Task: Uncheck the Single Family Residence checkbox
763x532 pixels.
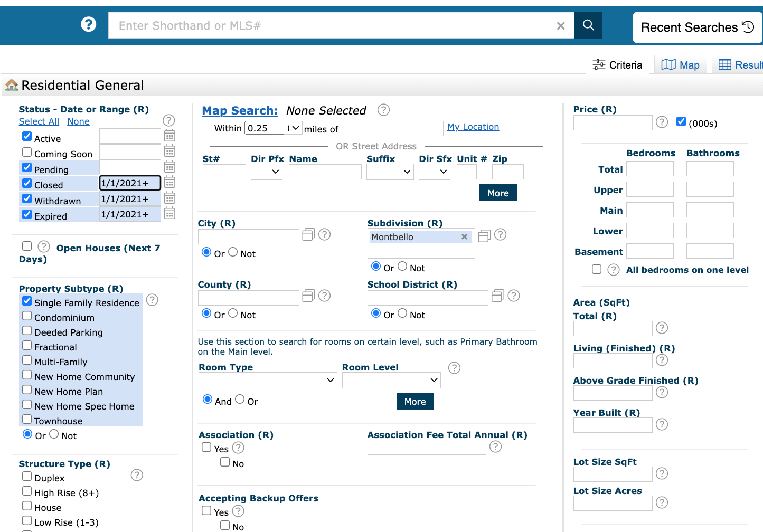Action: click(27, 301)
